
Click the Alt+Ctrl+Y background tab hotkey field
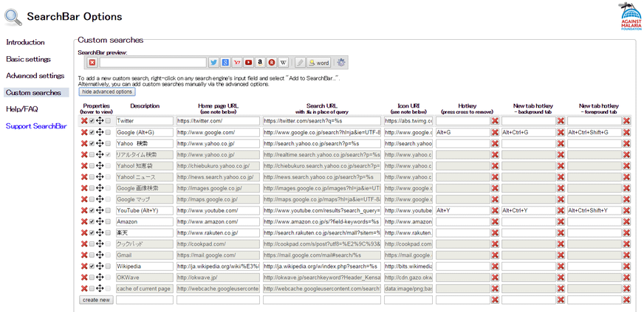(529, 210)
